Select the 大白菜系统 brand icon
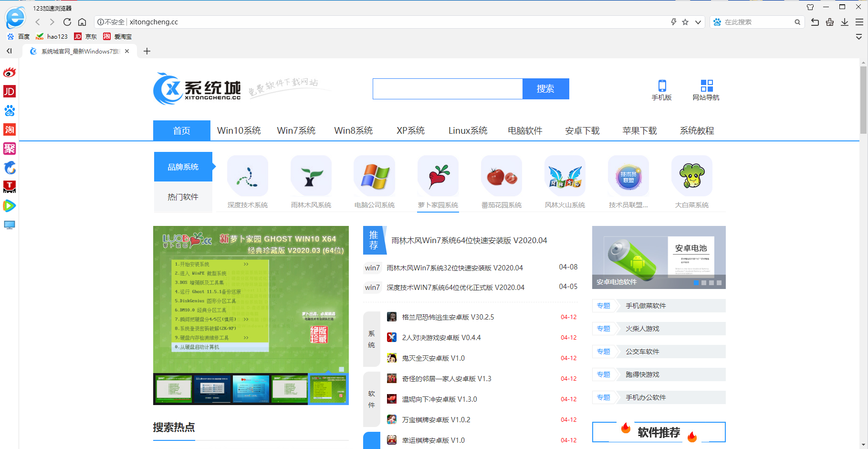This screenshot has width=868, height=449. pyautogui.click(x=692, y=176)
